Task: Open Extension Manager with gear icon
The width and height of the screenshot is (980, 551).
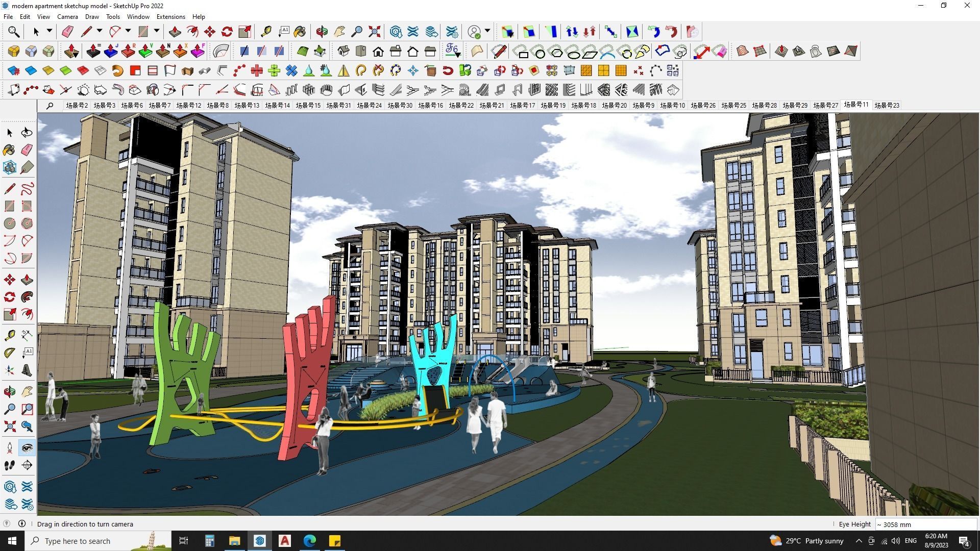Action: point(452,32)
